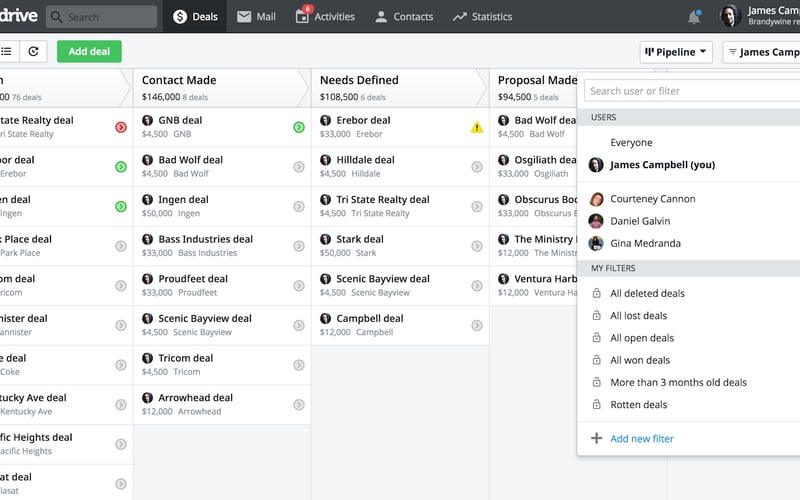Screen dimensions: 800x500
Task: Click green activity icon on GNB deal
Action: 299,127
